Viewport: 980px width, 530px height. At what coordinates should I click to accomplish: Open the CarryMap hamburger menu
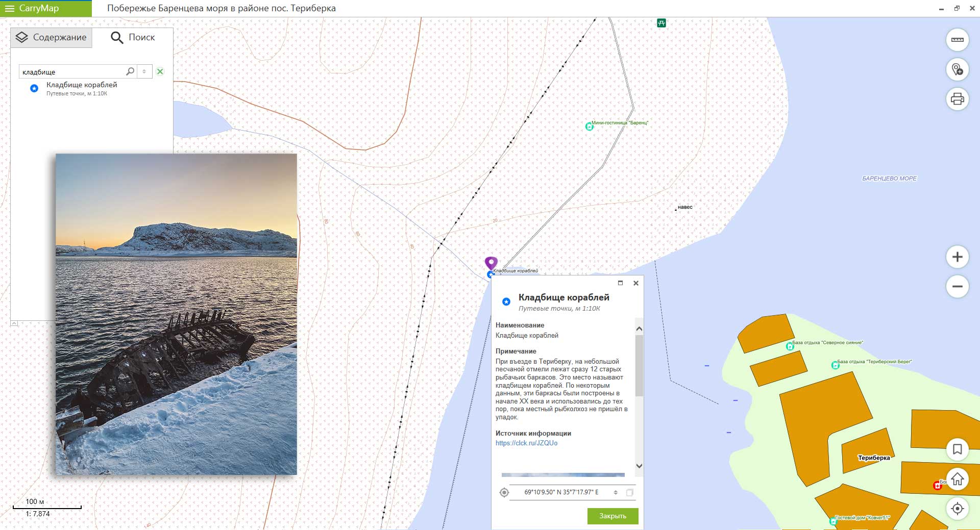coord(9,8)
